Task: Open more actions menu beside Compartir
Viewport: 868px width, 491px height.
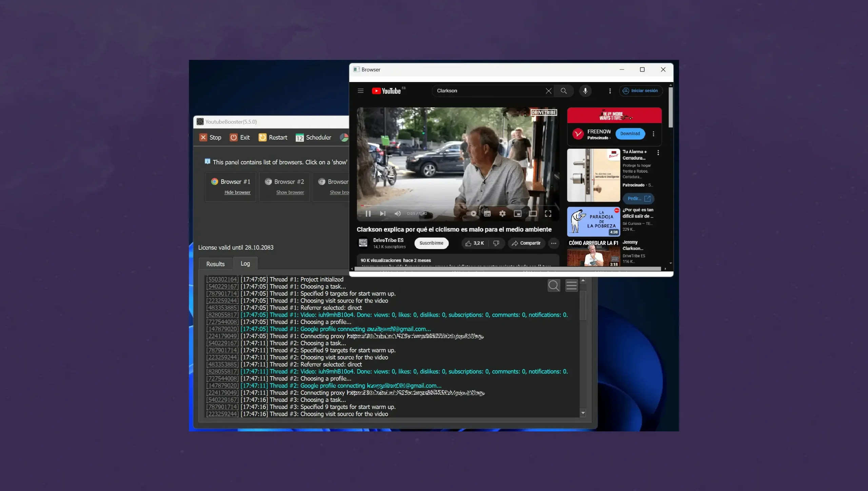Action: [553, 243]
